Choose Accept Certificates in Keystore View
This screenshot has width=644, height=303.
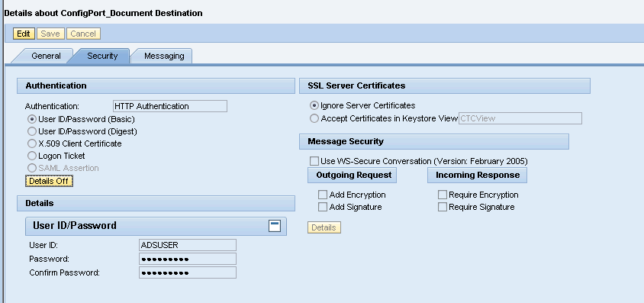pyautogui.click(x=314, y=118)
